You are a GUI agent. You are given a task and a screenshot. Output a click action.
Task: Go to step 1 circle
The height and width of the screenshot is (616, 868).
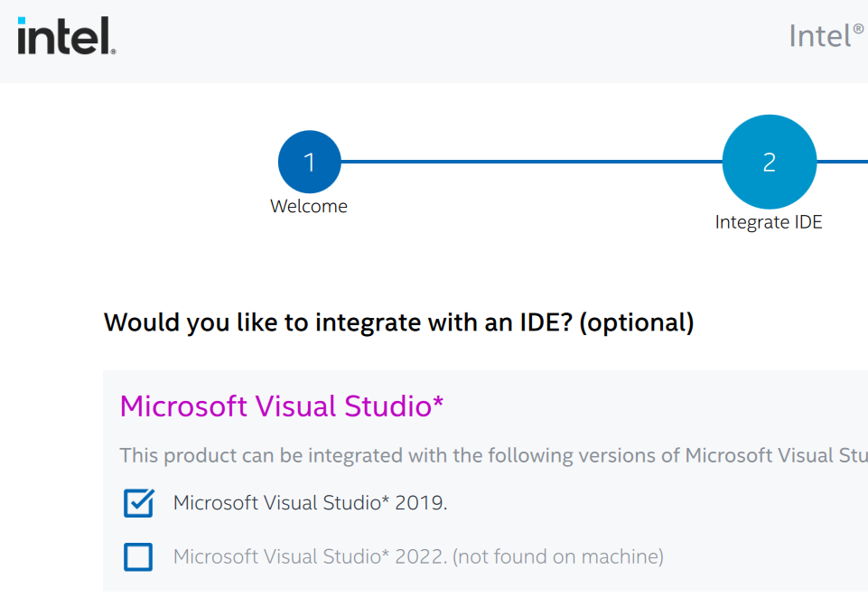click(x=309, y=163)
